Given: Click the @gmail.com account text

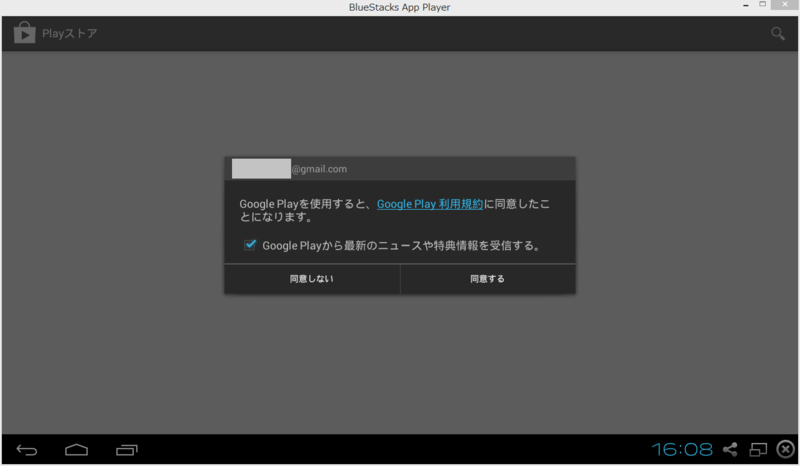Looking at the screenshot, I should point(319,169).
